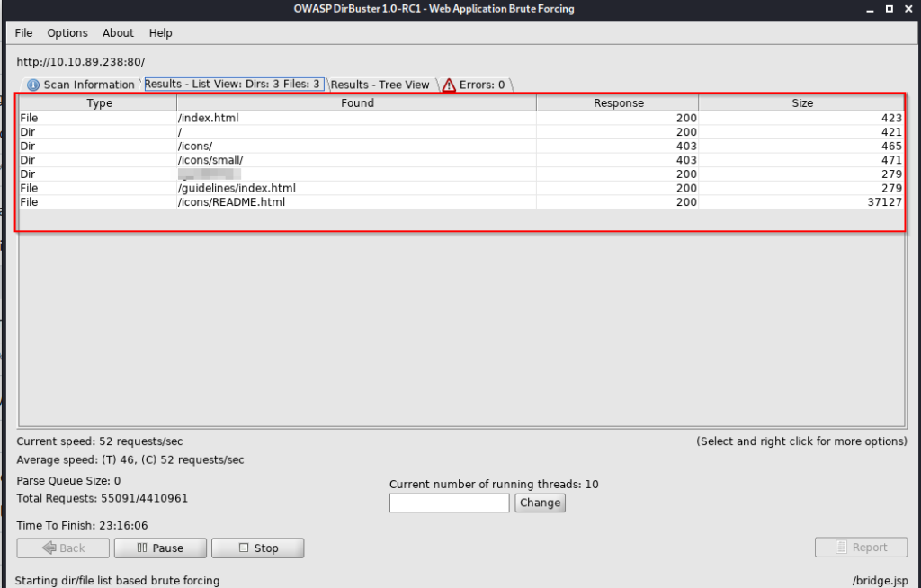
Task: Switch to Scan Information tab
Action: point(88,85)
